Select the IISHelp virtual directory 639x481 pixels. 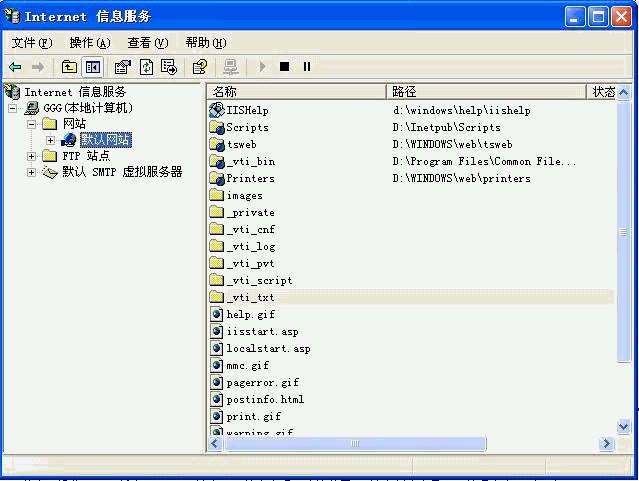tap(247, 110)
